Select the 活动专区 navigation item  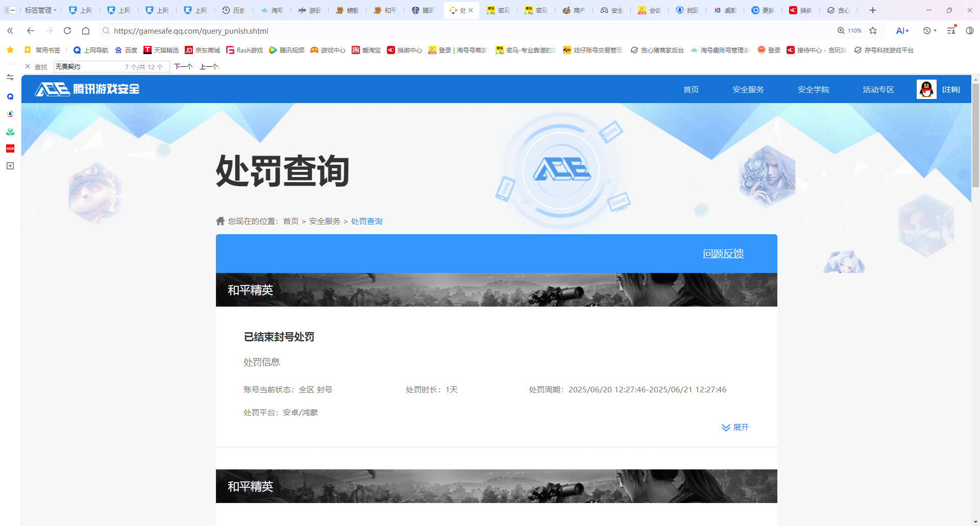[x=877, y=89]
